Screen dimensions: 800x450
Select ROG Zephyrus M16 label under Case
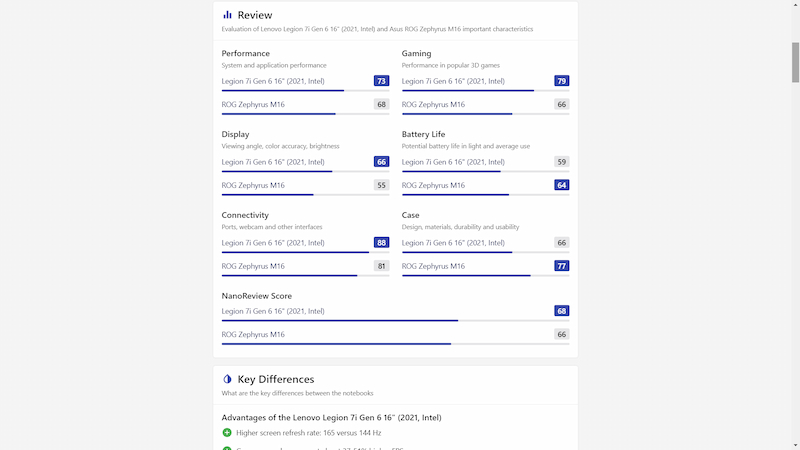[433, 266]
